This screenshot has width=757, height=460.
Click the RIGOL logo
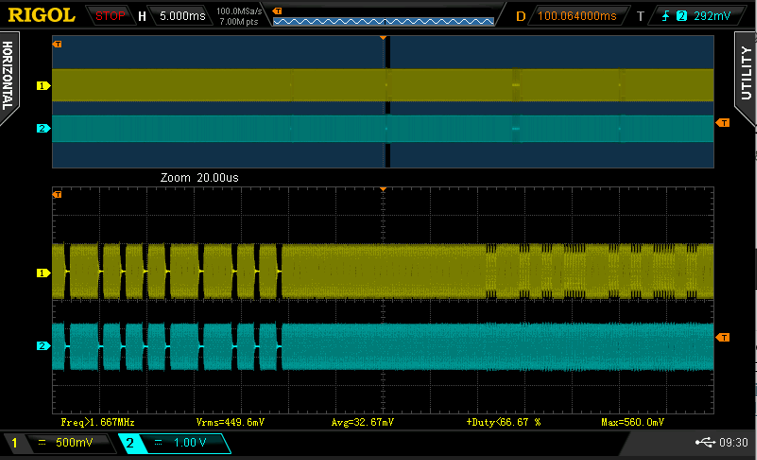(42, 15)
